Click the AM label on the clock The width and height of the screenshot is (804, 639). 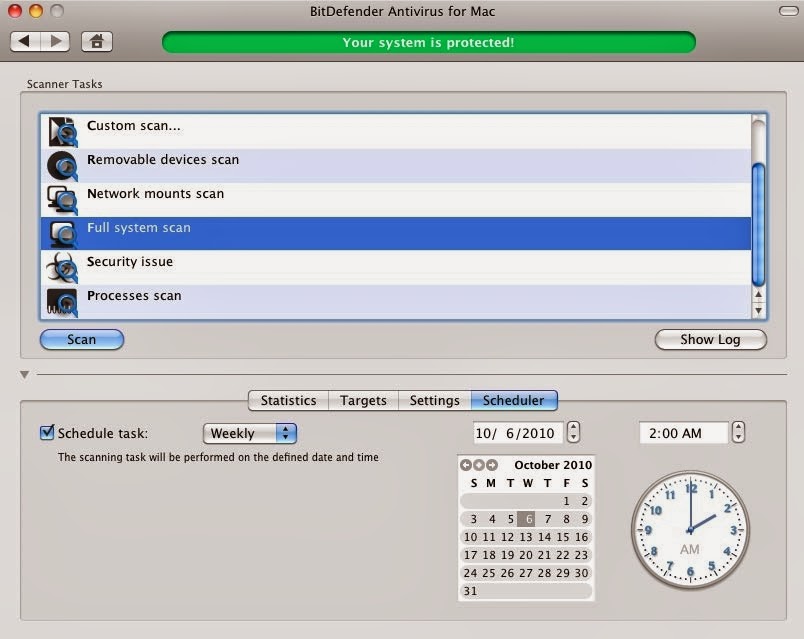[690, 549]
